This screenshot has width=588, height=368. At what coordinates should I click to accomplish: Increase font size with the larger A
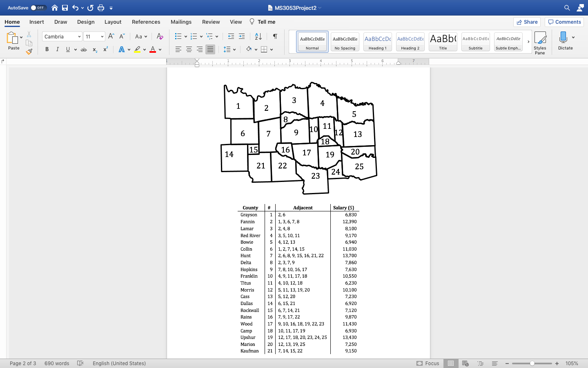(x=111, y=36)
